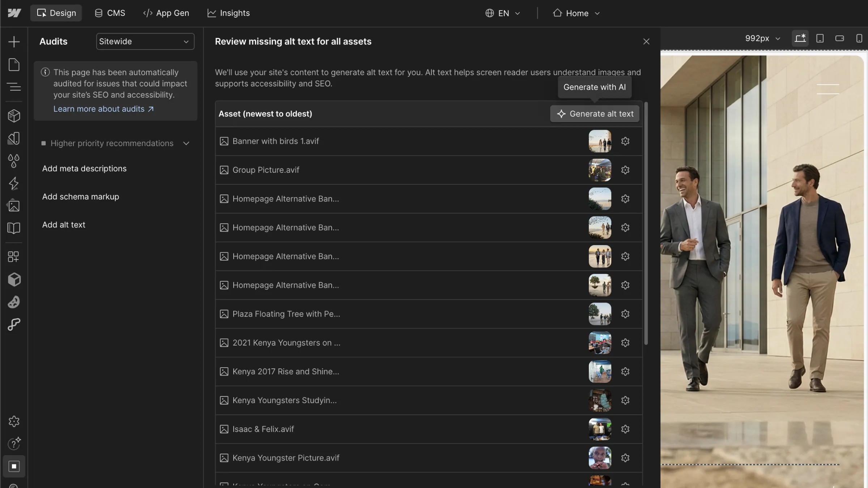Open the Navigator panel icon
This screenshot has width=868, height=488.
pyautogui.click(x=14, y=87)
